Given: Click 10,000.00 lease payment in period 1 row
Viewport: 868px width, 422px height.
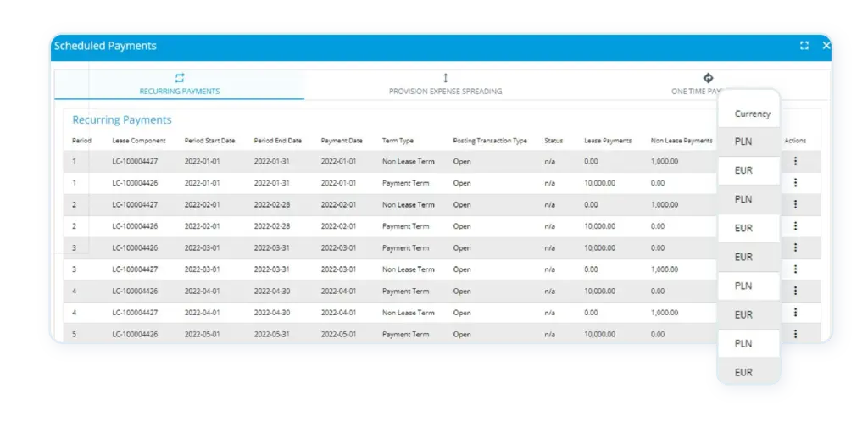Looking at the screenshot, I should [599, 183].
